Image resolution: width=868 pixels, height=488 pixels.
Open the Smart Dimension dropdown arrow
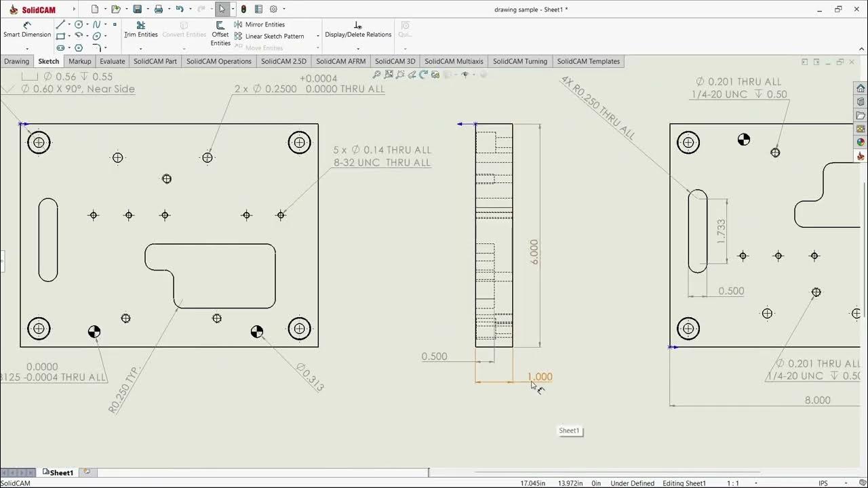(27, 48)
